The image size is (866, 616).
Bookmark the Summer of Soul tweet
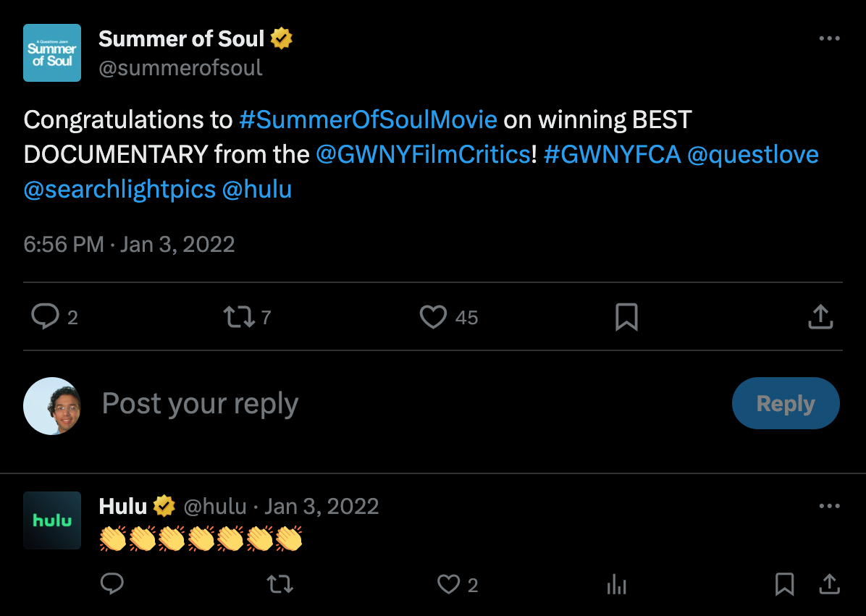(x=626, y=317)
